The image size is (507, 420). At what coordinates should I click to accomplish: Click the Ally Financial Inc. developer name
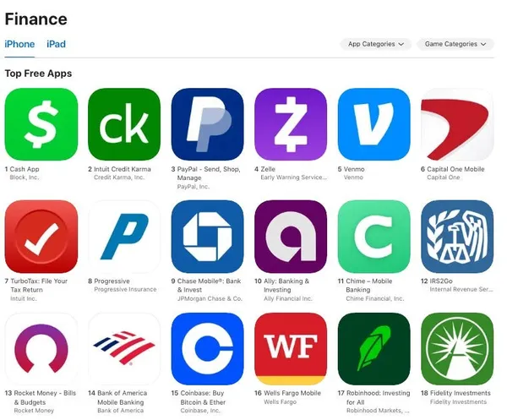coord(288,298)
